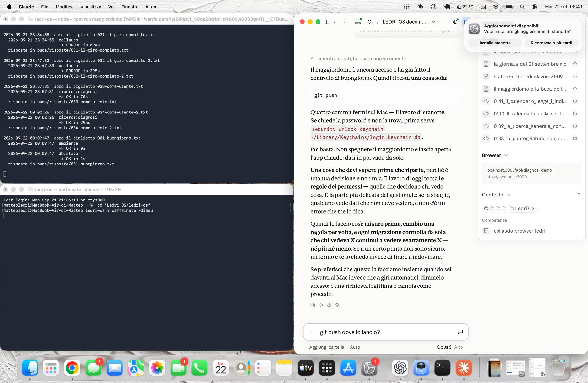Click Installa stanotte in the update notification
The width and height of the screenshot is (588, 383).
[x=495, y=43]
